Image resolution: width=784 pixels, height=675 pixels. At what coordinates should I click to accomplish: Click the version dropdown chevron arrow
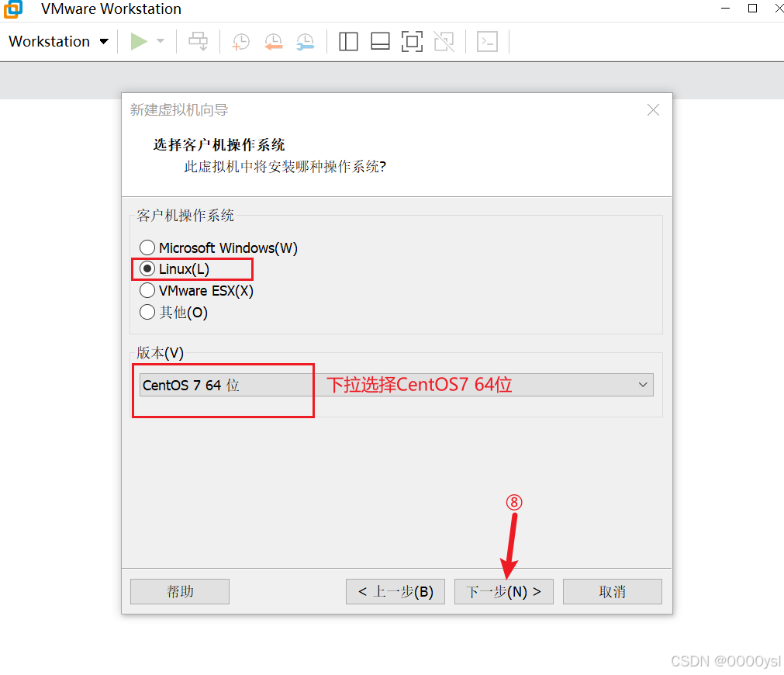(643, 385)
